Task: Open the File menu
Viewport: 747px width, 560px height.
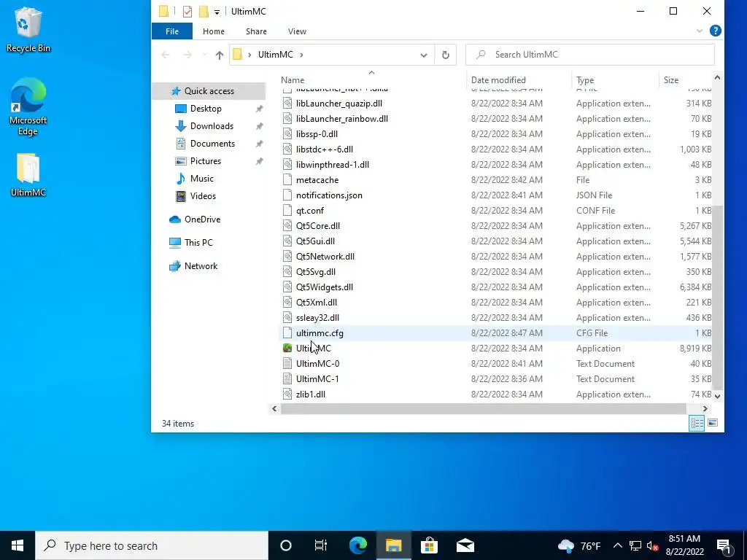Action: [x=172, y=31]
